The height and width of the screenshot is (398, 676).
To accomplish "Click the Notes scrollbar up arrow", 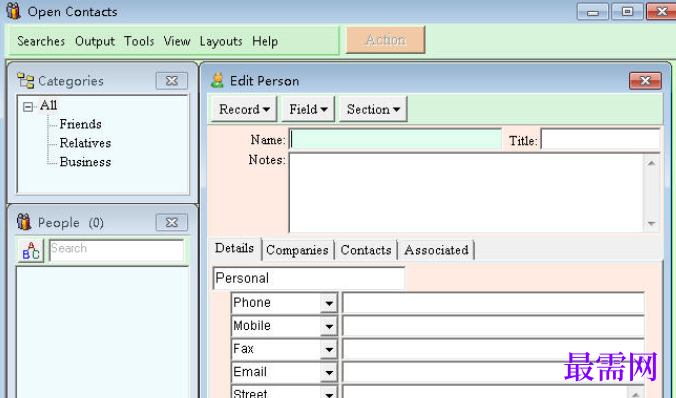I will coord(651,163).
